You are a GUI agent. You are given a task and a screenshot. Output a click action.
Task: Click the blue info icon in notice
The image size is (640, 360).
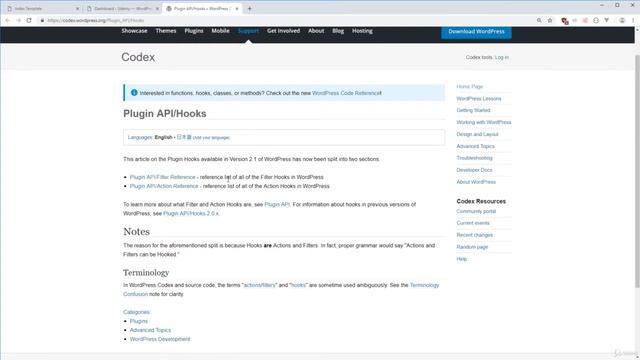coord(134,93)
